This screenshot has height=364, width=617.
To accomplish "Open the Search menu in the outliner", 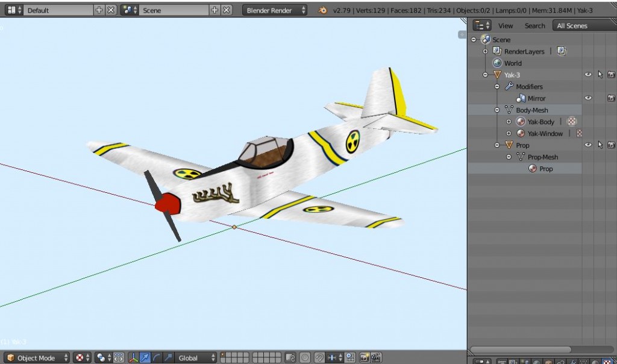I will tap(534, 25).
